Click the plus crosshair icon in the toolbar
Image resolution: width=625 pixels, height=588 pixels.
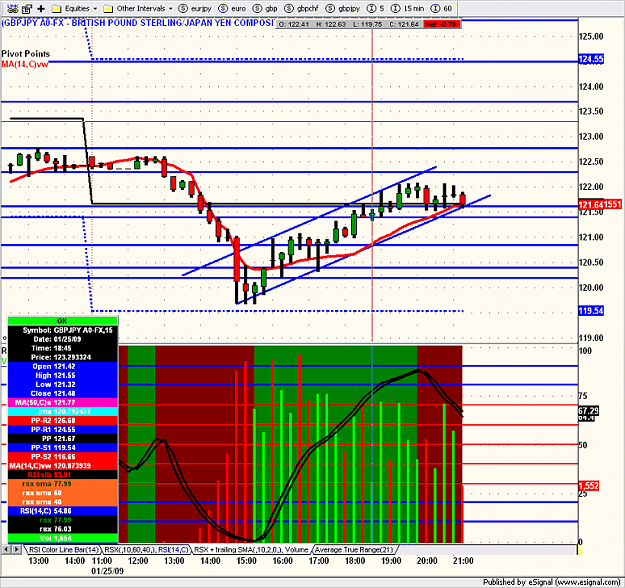[41, 8]
